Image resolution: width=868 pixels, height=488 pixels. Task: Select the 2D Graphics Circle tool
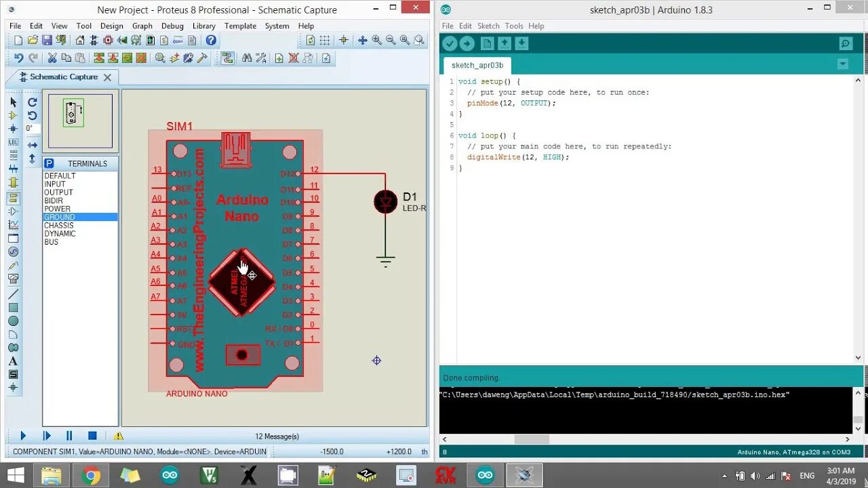[13, 321]
